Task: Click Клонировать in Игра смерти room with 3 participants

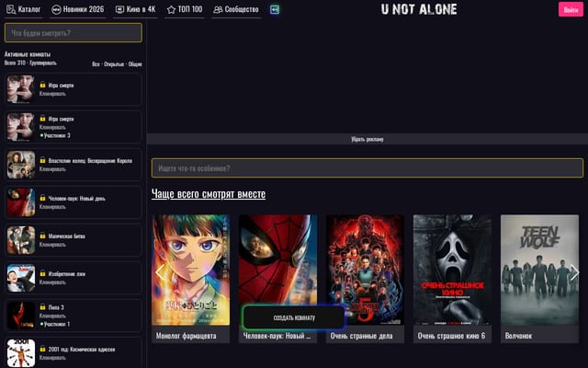Action: pyautogui.click(x=52, y=127)
